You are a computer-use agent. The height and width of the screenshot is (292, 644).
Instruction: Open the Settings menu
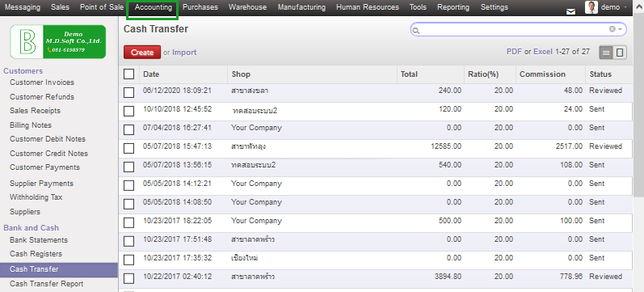point(494,7)
